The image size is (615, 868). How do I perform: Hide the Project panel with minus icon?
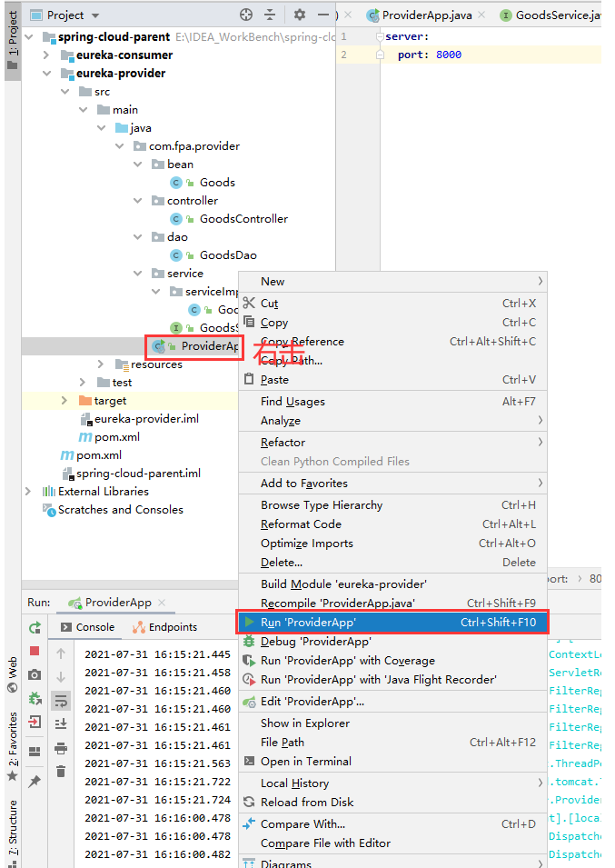click(323, 15)
